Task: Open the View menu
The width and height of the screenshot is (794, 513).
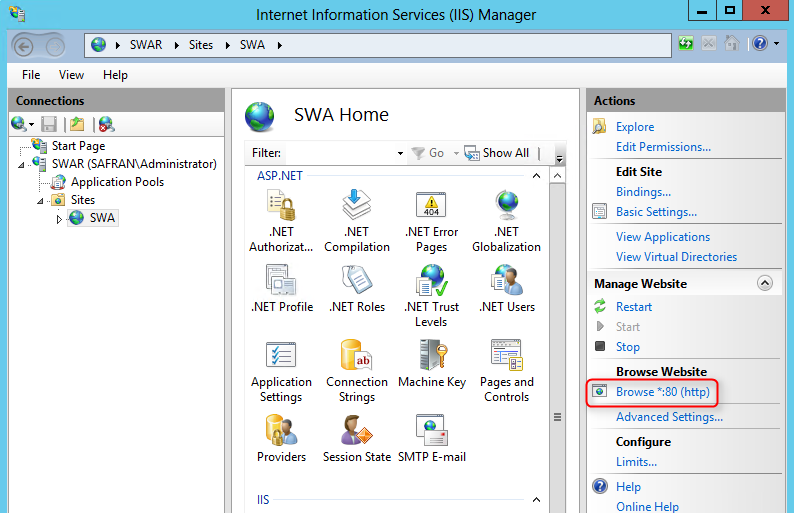Action: (71, 75)
